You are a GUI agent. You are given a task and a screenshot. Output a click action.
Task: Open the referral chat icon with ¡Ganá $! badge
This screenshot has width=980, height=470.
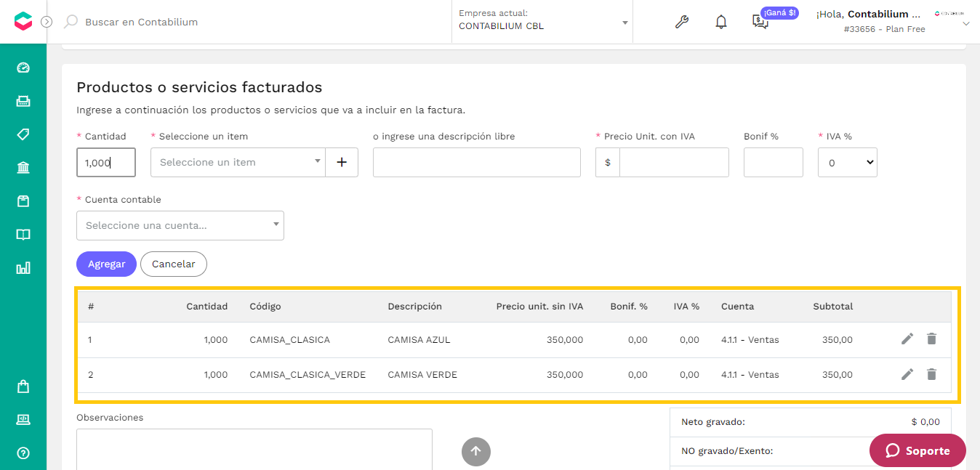pos(760,23)
